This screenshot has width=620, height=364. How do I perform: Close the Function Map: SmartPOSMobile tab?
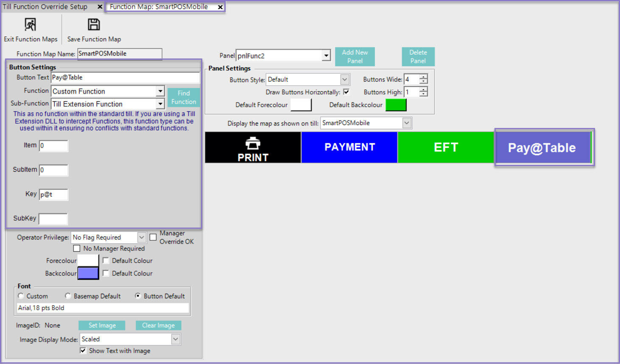(220, 7)
